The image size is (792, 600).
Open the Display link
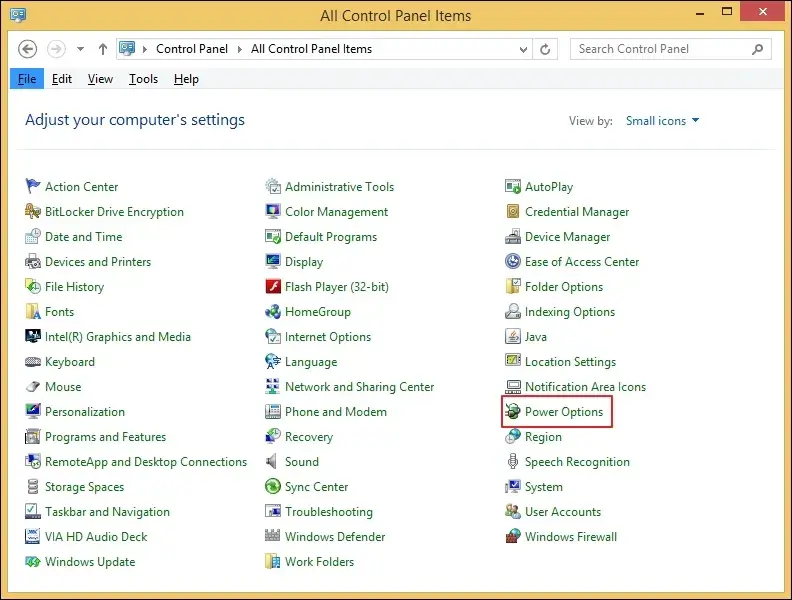304,261
